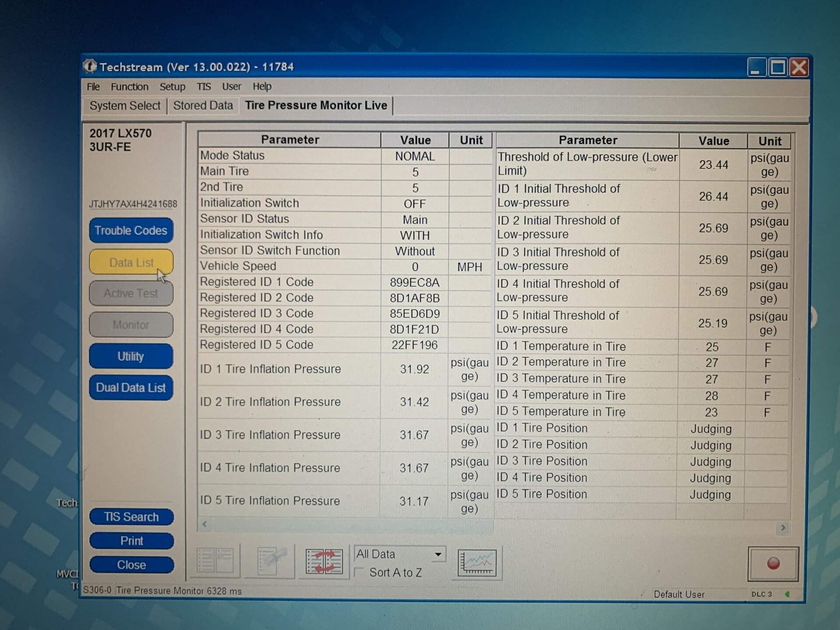Click the Print button

[x=131, y=541]
